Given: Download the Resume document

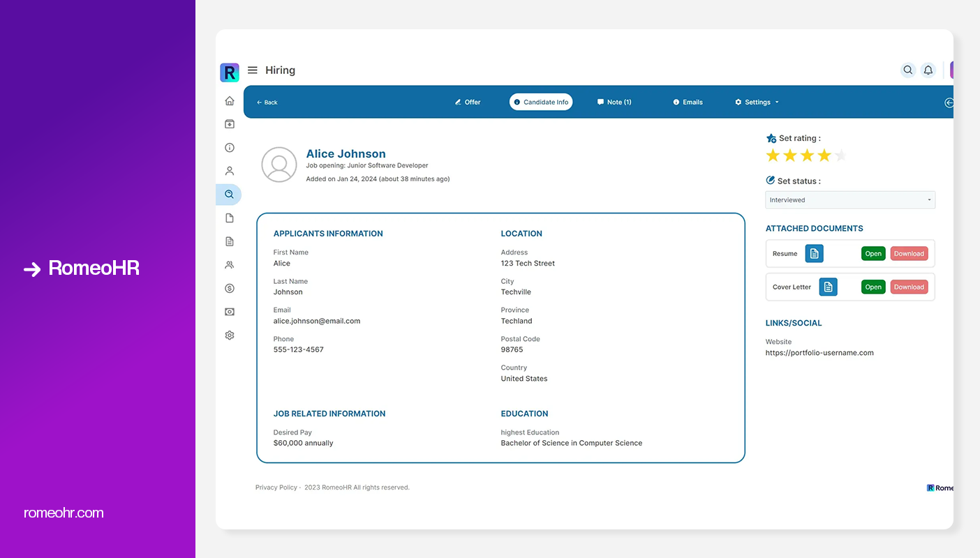Looking at the screenshot, I should [x=909, y=254].
